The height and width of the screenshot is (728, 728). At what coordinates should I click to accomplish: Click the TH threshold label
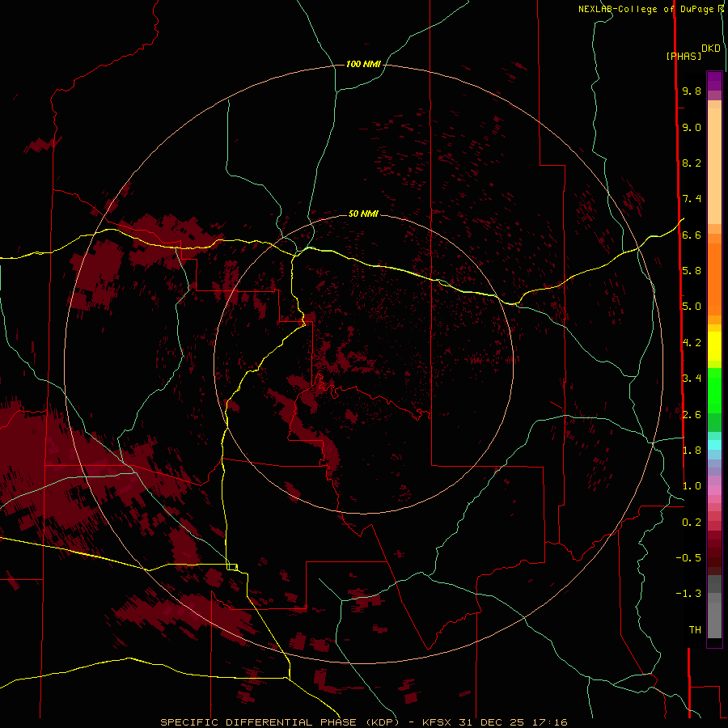695,629
